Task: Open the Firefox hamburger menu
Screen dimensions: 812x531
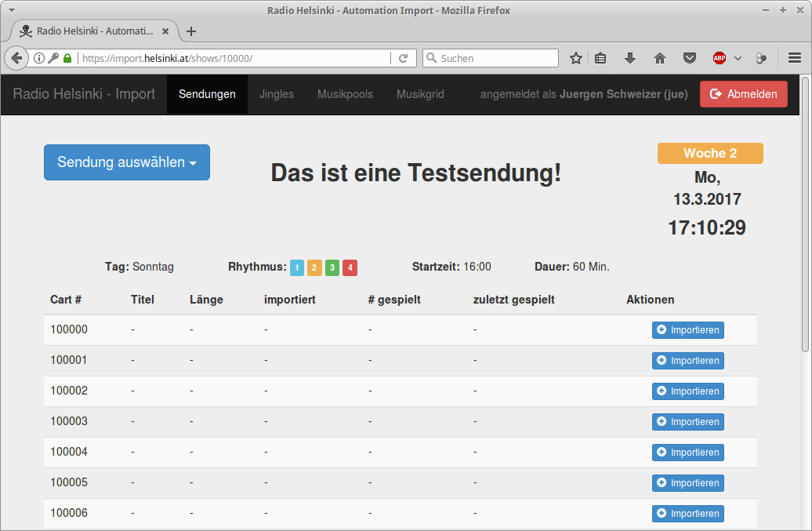Action: (794, 59)
